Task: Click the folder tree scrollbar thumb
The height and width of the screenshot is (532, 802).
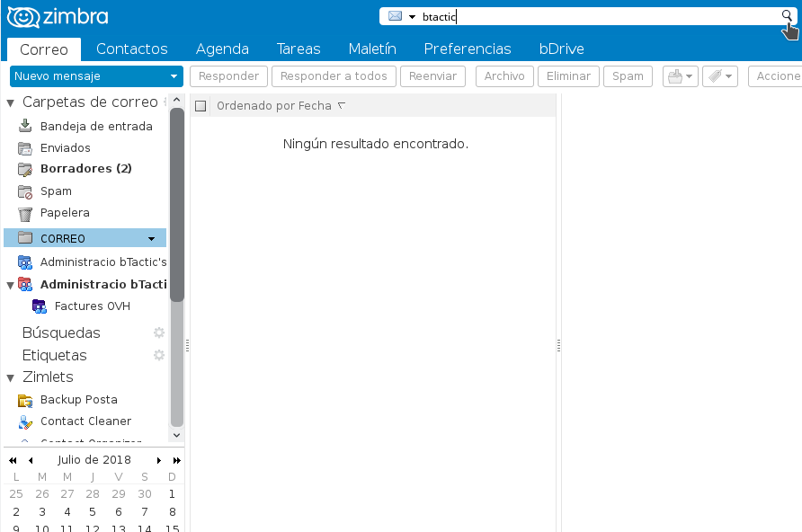Action: tap(176, 204)
